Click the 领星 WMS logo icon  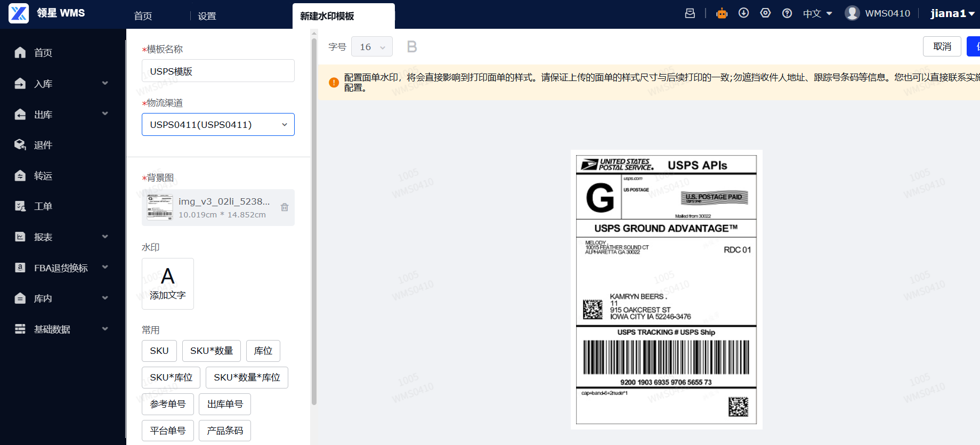[x=19, y=13]
